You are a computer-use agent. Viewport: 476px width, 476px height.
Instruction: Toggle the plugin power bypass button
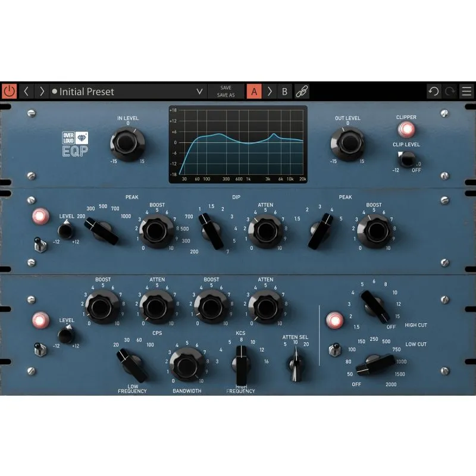[9, 92]
